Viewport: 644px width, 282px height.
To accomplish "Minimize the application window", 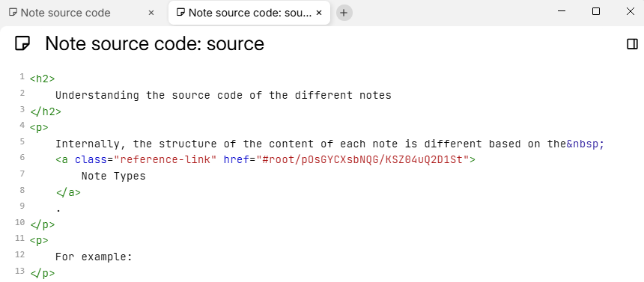I will tap(562, 11).
